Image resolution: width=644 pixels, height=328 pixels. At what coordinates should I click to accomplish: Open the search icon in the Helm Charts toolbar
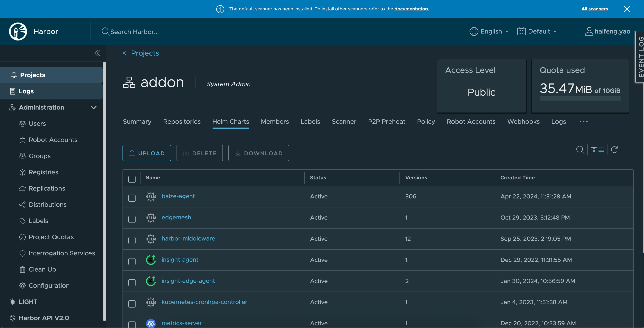(x=581, y=150)
